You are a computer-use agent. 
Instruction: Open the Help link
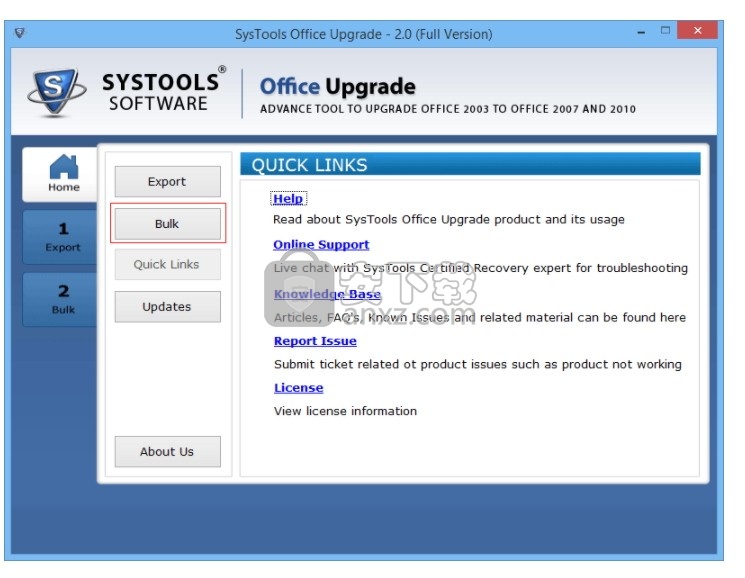288,199
